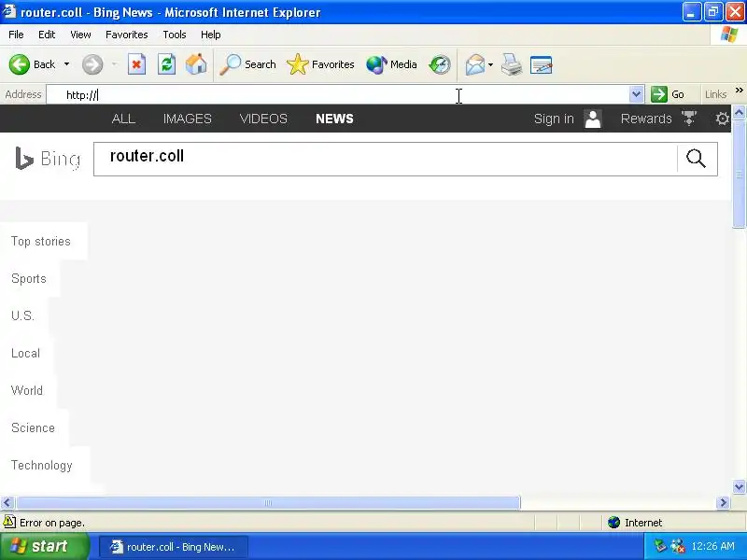Screen dimensions: 747x560
Task: Click the system tray network icon
Action: 660,546
